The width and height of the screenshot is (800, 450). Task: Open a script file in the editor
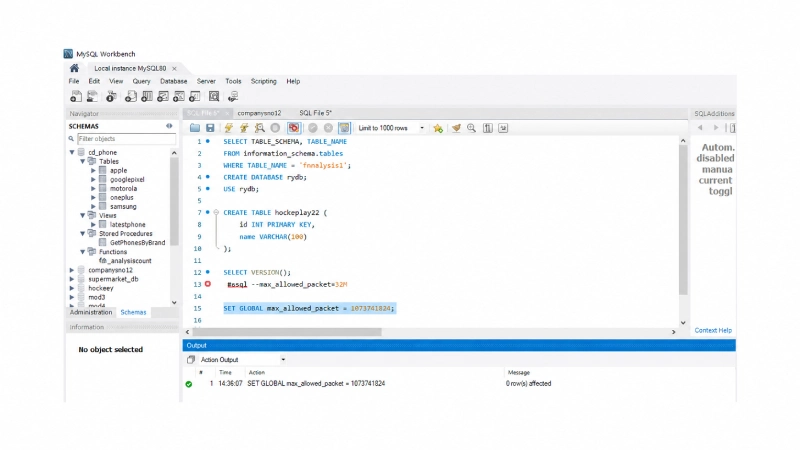[195, 128]
